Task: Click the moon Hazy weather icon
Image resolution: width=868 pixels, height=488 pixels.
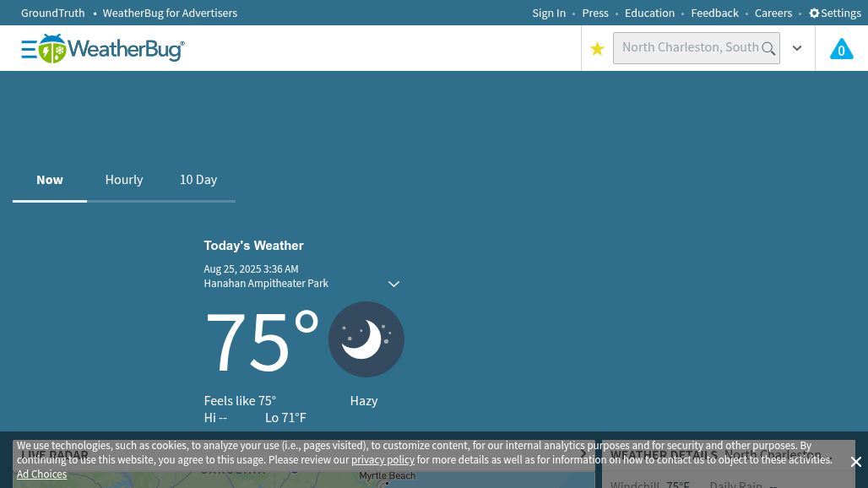Action: [366, 339]
